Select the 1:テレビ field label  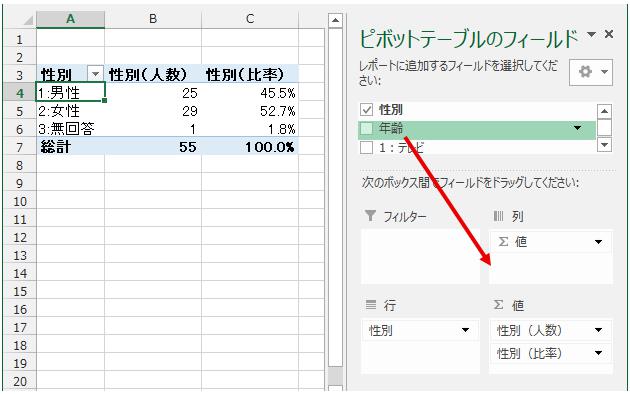pos(401,148)
